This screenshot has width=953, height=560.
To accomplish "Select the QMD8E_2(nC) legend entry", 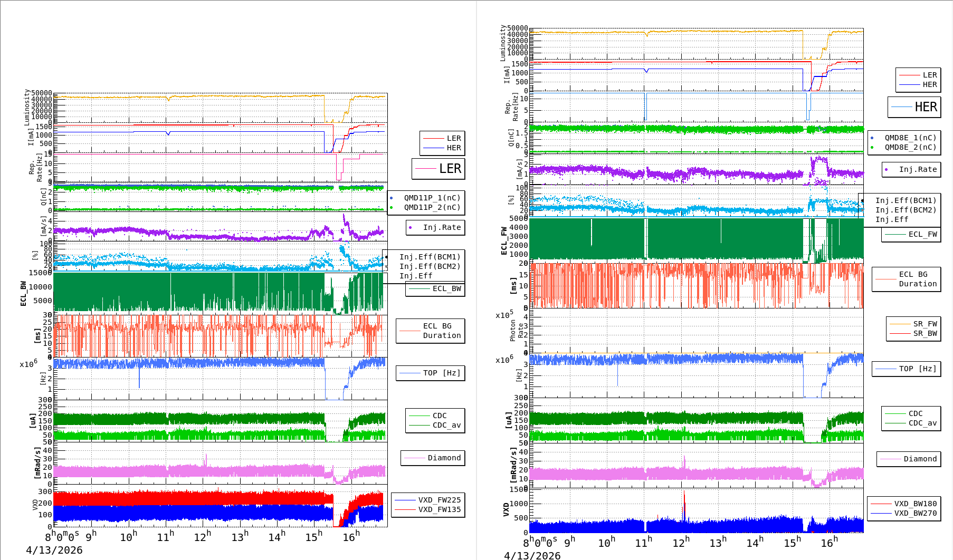I will [x=910, y=147].
